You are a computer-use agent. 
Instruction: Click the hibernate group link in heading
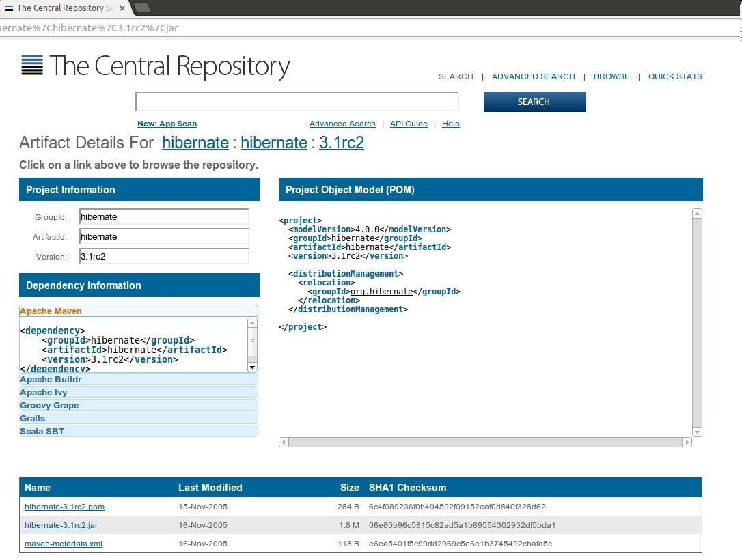tap(195, 142)
